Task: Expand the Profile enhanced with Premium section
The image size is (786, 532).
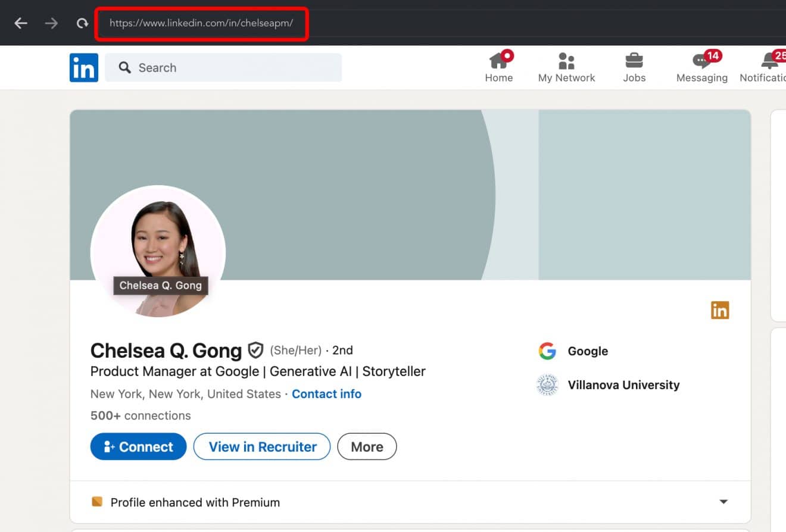Action: (x=722, y=502)
